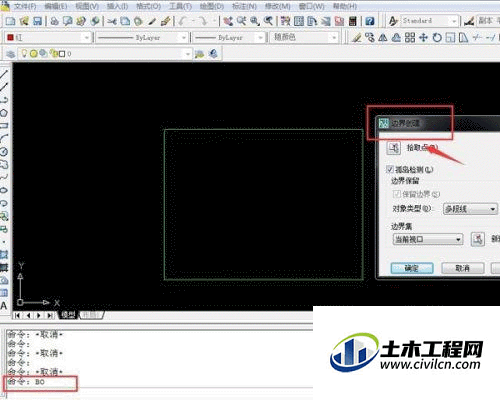This screenshot has height=400, width=500.
Task: Toggle the layer lock icon
Action: 53,53
